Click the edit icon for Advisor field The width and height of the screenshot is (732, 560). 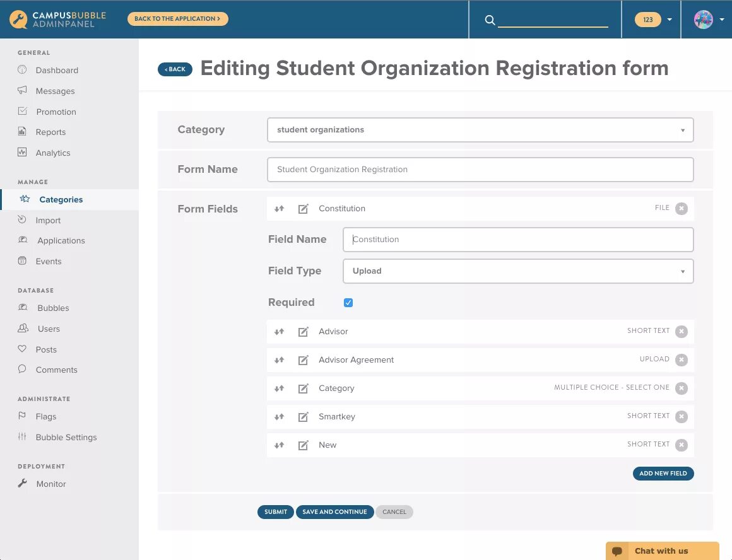(303, 332)
